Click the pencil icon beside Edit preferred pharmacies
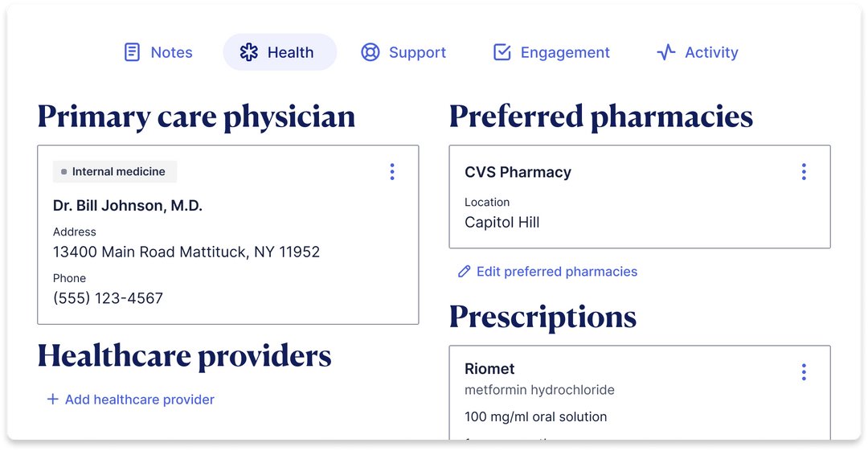Image resolution: width=868 pixels, height=451 pixels. click(x=464, y=272)
